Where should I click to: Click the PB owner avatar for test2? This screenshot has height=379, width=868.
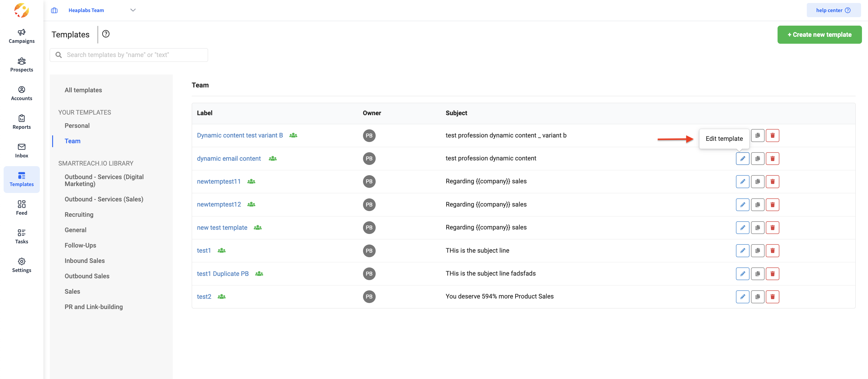click(369, 297)
